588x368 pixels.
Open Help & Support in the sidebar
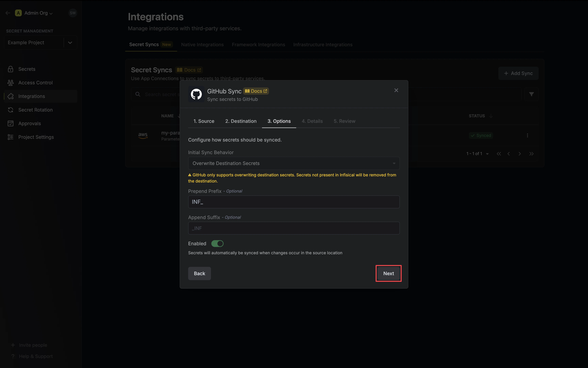point(32,356)
